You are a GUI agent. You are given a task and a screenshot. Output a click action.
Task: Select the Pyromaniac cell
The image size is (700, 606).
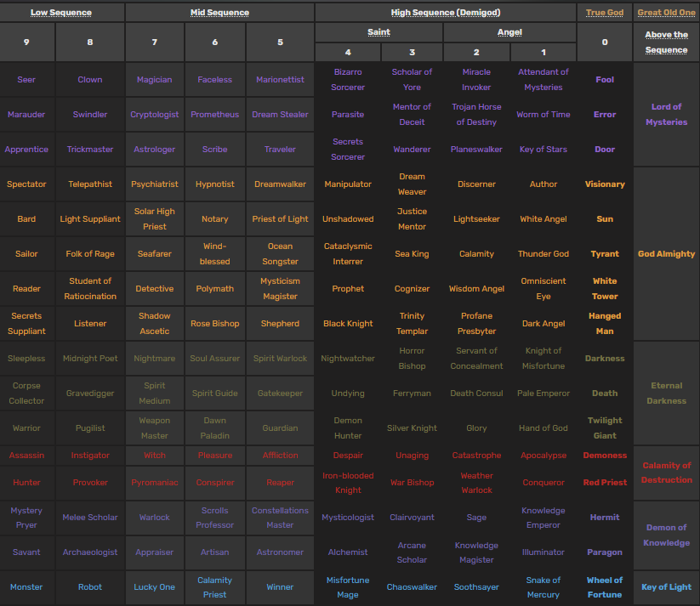point(155,483)
